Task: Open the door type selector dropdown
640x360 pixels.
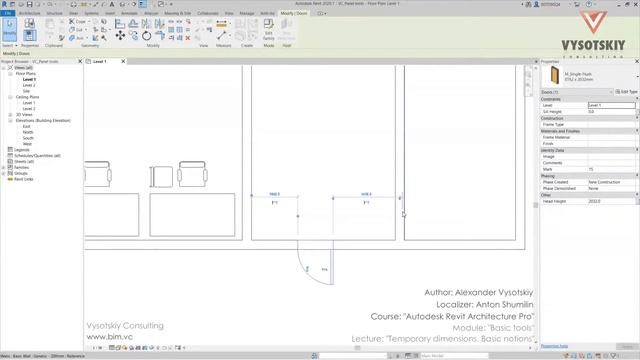Action: [638, 76]
